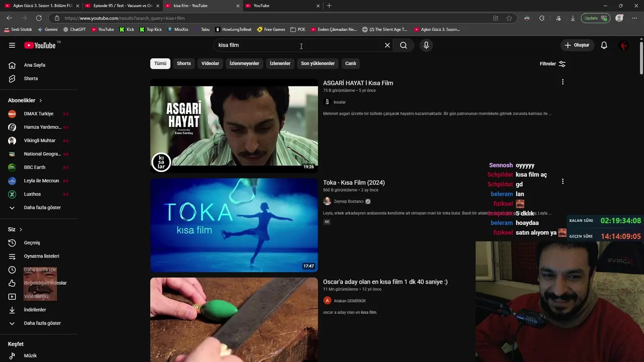Start voice search with the microphone
The height and width of the screenshot is (362, 644).
tap(426, 45)
